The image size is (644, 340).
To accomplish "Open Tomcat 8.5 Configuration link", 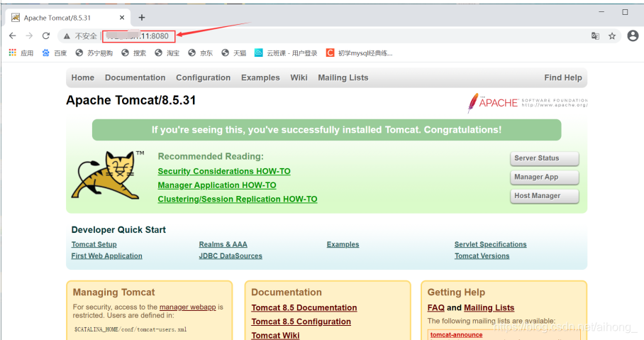I will pyautogui.click(x=301, y=322).
